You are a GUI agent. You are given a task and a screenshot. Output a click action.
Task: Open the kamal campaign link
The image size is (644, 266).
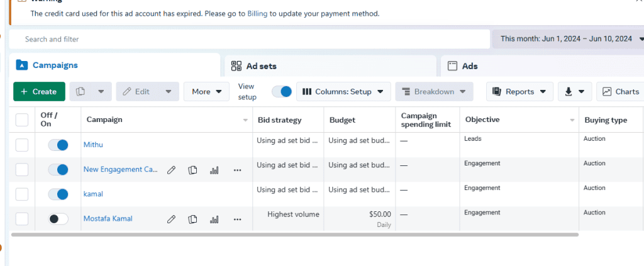point(93,194)
